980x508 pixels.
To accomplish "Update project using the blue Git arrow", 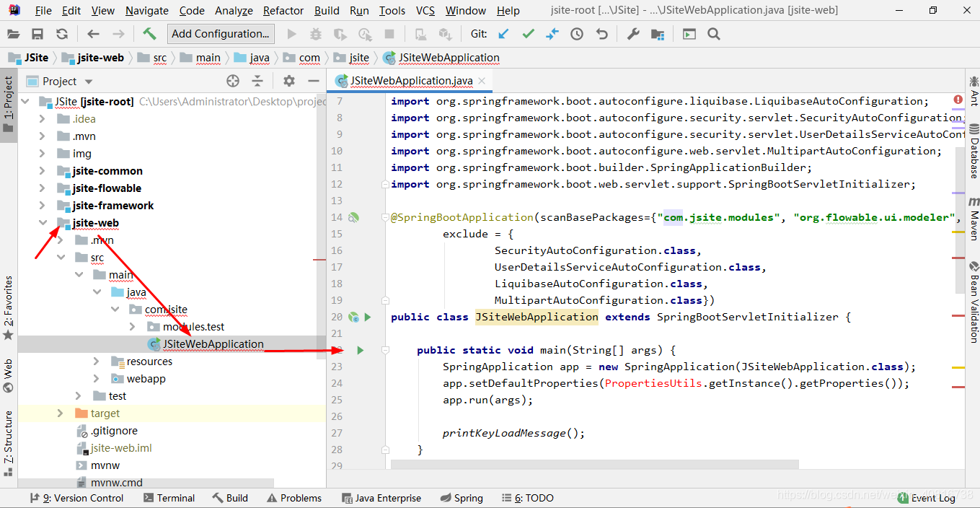I will [503, 34].
